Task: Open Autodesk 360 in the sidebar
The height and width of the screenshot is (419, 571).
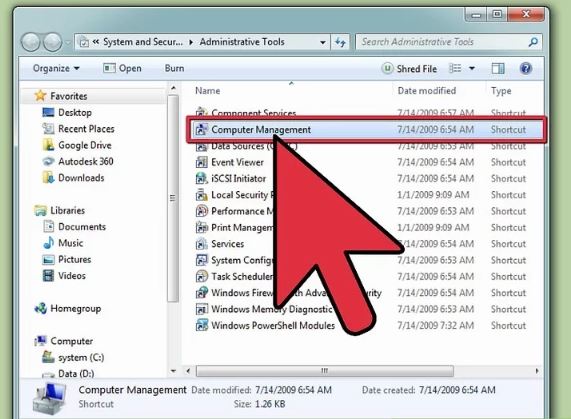Action: (x=86, y=161)
